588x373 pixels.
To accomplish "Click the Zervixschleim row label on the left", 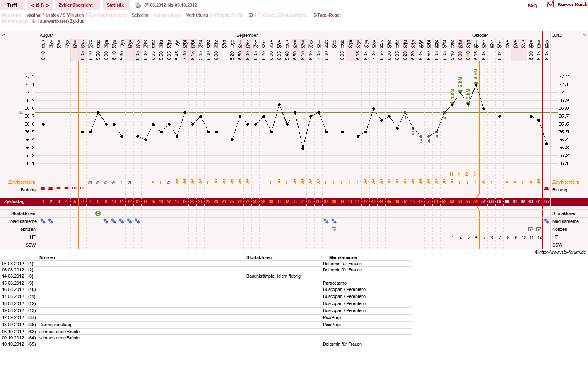I will click(22, 182).
